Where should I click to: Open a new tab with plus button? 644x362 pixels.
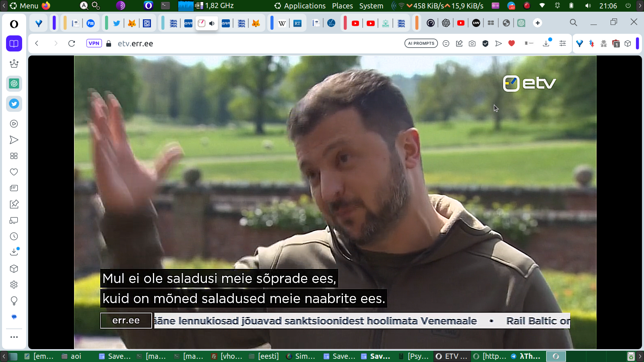pos(538,23)
